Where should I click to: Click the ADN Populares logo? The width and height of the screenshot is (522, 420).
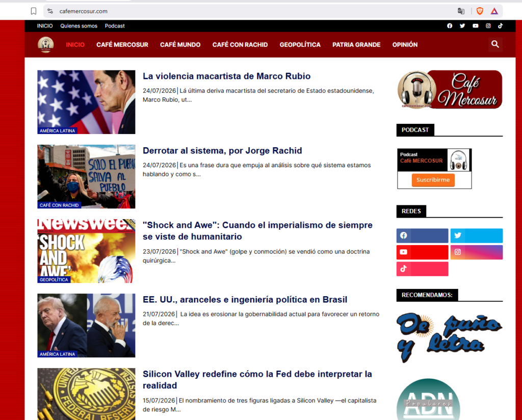[x=428, y=400]
